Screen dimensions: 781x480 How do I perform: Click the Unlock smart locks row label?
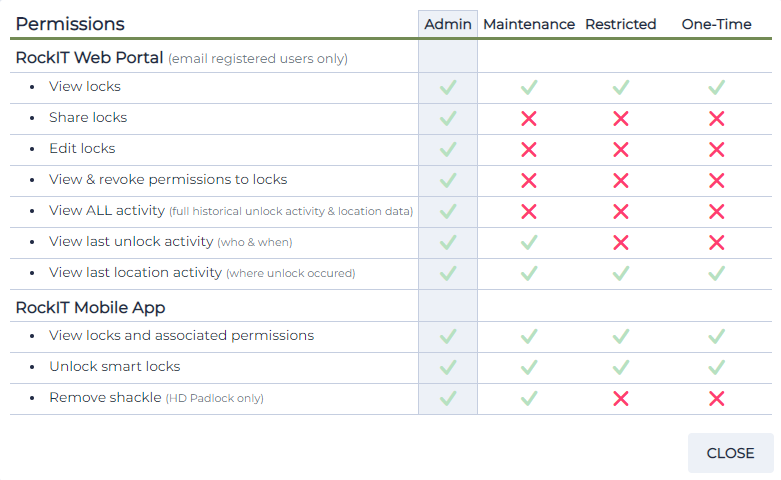115,366
